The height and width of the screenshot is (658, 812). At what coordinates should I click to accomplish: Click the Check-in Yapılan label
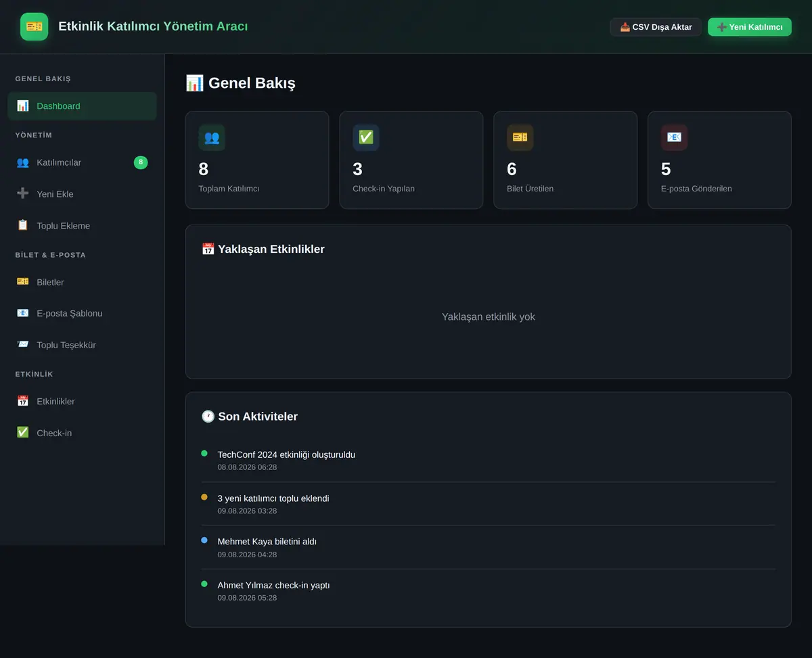point(384,189)
